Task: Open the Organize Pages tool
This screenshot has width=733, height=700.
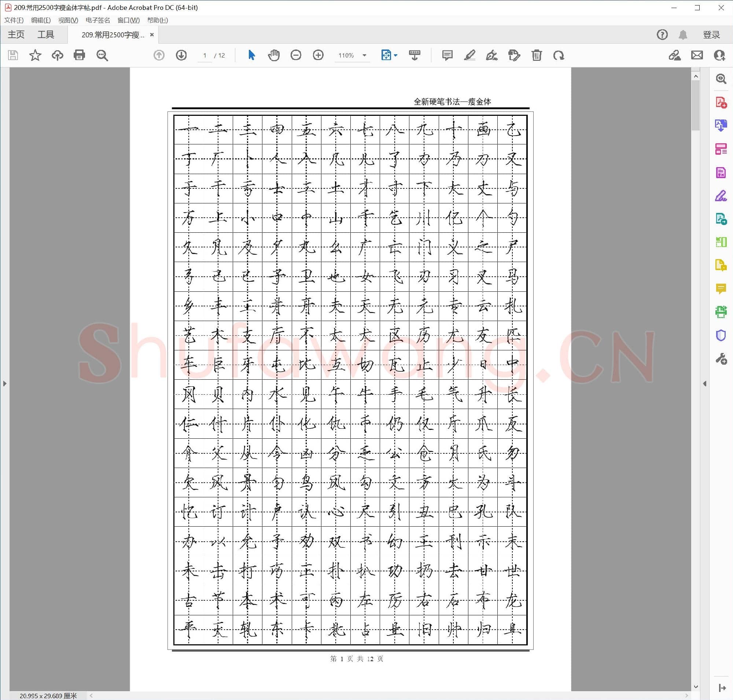Action: [721, 148]
